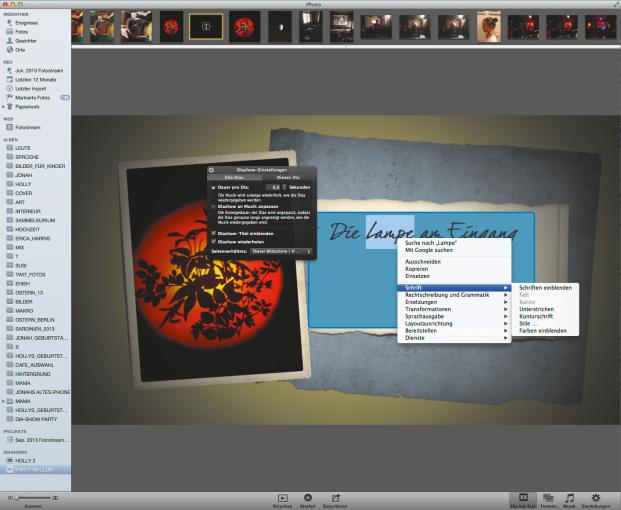Show Letzte 12 Monate photos
Viewport: 621px width, 510px height.
pos(35,80)
